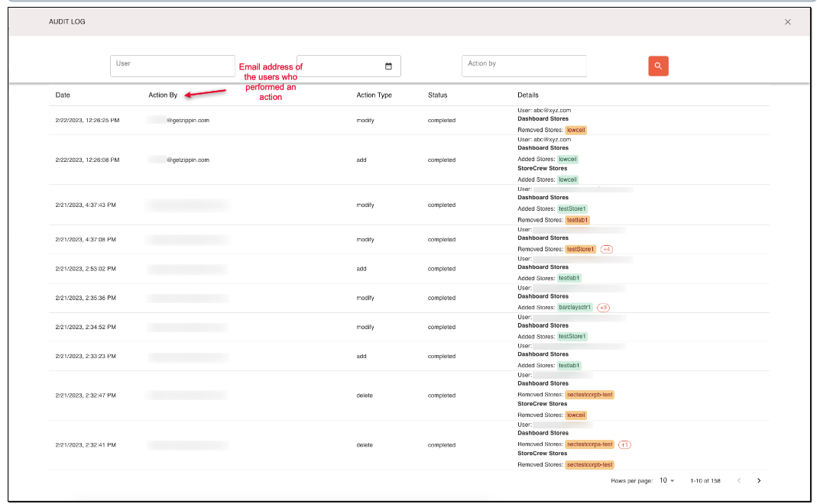Close the Audit Log dialog
The width and height of the screenshot is (817, 504).
(787, 21)
